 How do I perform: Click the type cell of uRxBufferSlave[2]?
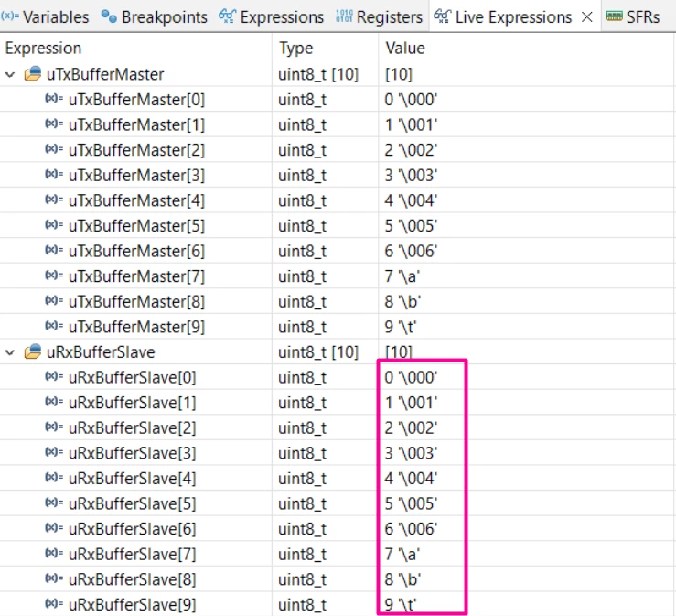coord(302,428)
